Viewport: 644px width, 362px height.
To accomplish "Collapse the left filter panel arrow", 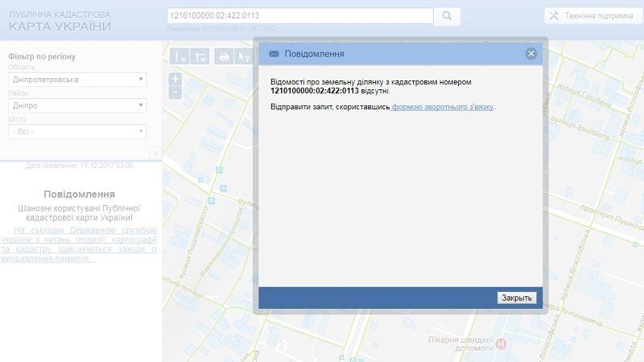I will (x=155, y=153).
